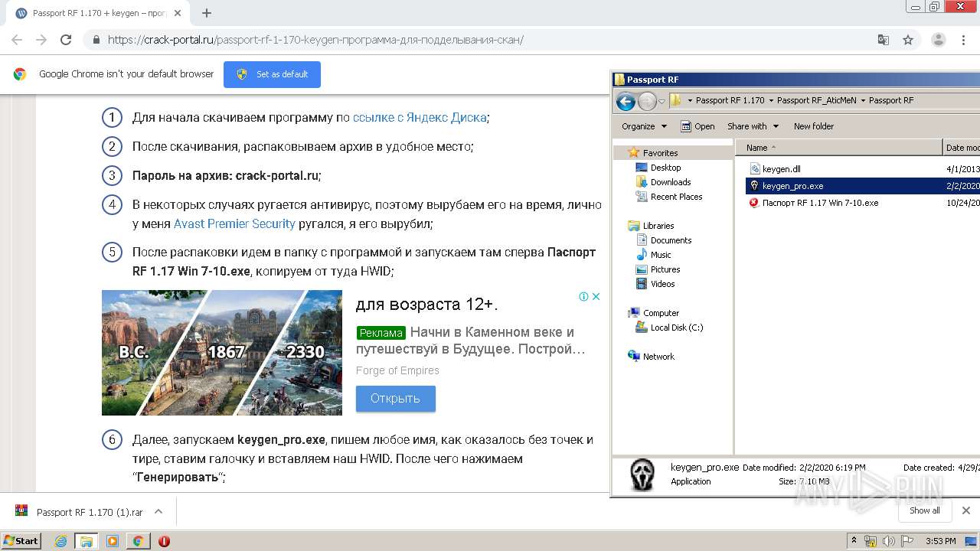Click Passport RF 1.170 breadcrumb

coord(730,100)
